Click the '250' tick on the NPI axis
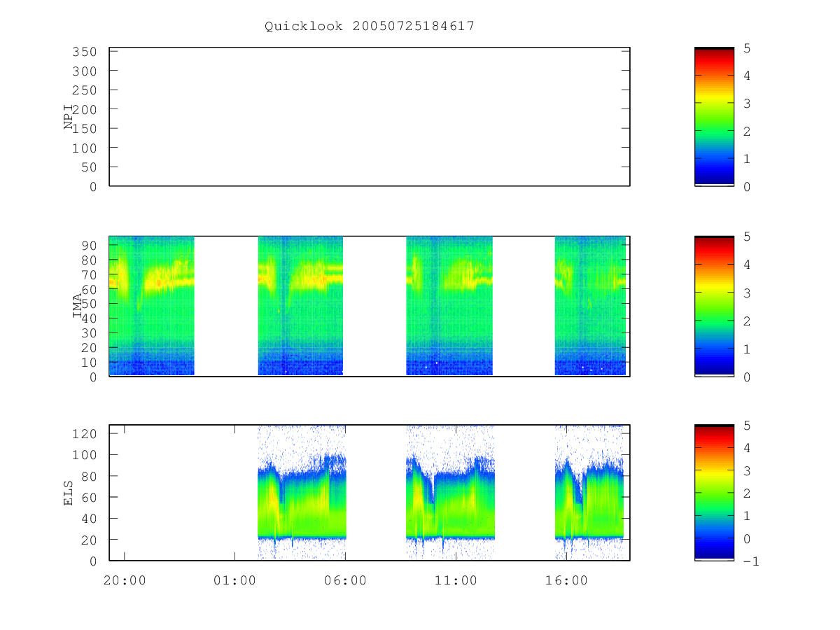Viewport: 840px width, 630px height. 85,90
